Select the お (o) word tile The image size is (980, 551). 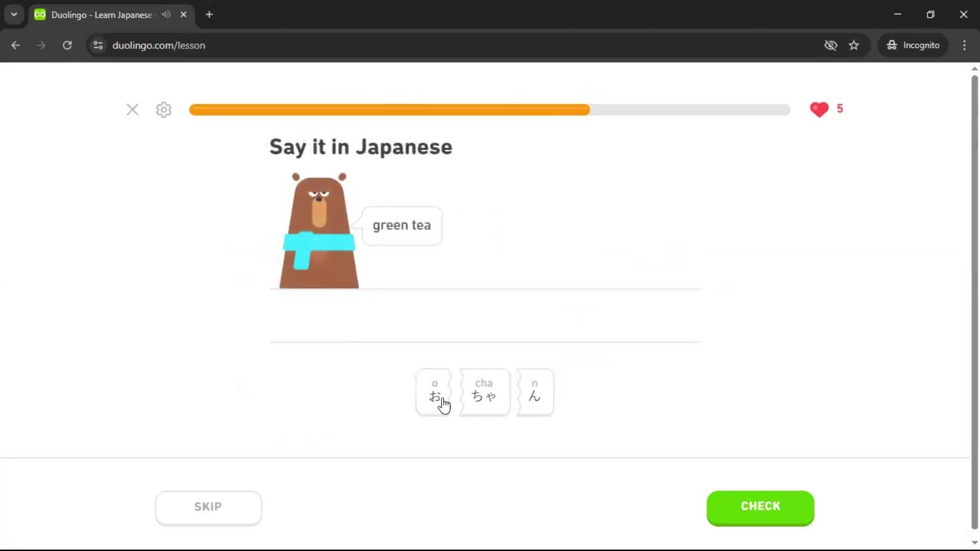click(x=434, y=392)
